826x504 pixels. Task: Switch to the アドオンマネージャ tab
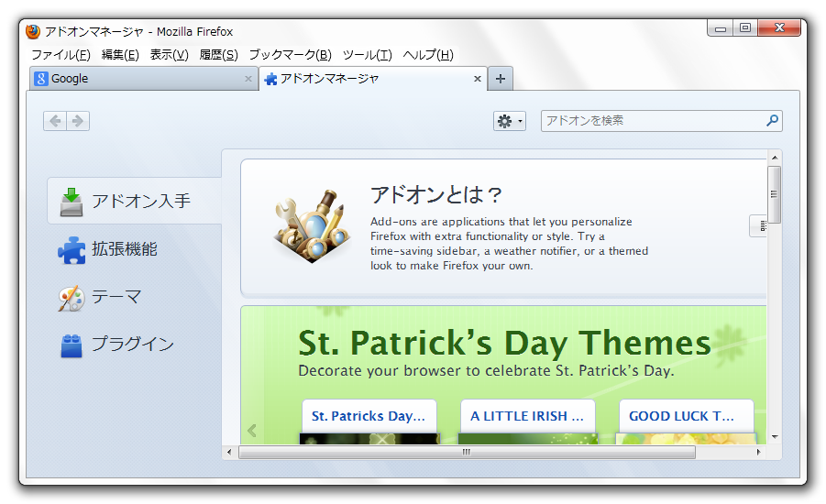tap(373, 79)
